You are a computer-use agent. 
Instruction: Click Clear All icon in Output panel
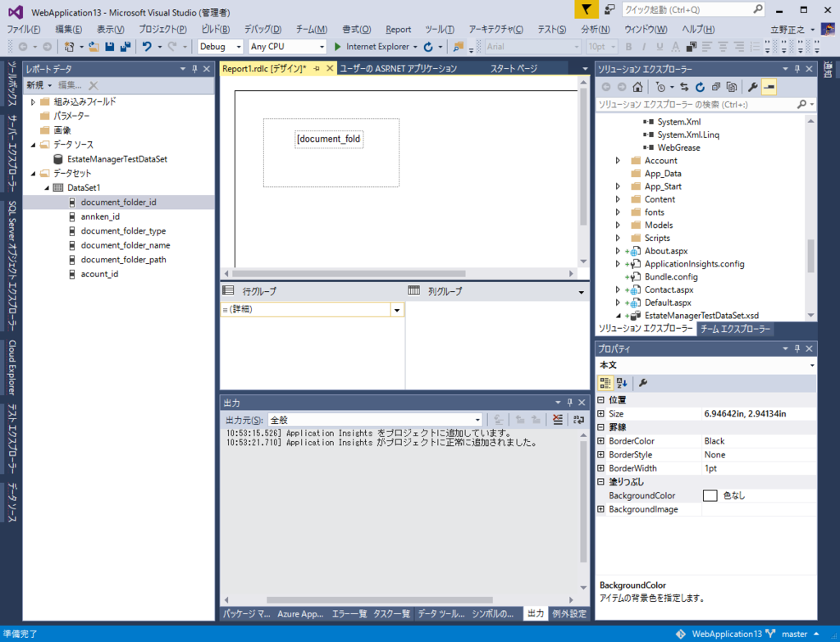click(x=558, y=420)
